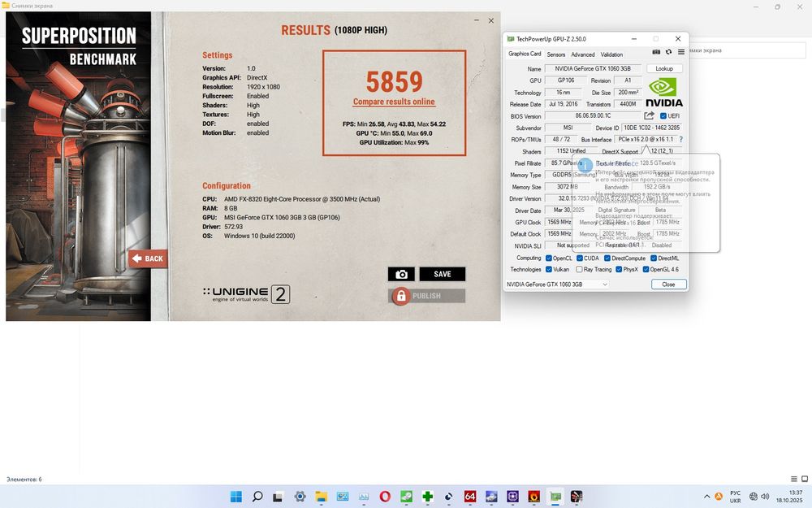Open Opera browser from the taskbar

click(385, 496)
